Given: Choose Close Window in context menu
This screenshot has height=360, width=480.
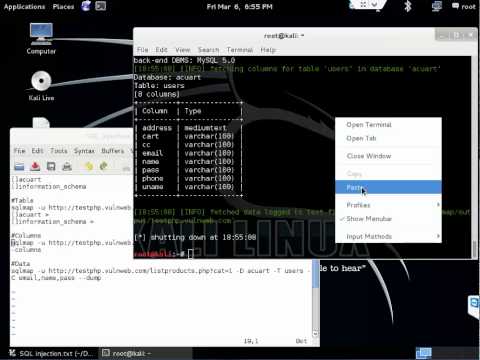Looking at the screenshot, I should (388, 156).
